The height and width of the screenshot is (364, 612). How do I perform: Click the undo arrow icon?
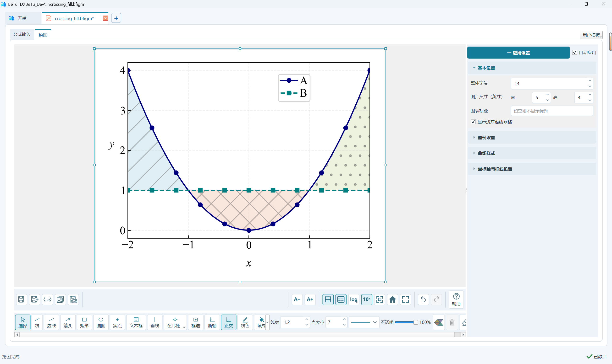click(423, 299)
